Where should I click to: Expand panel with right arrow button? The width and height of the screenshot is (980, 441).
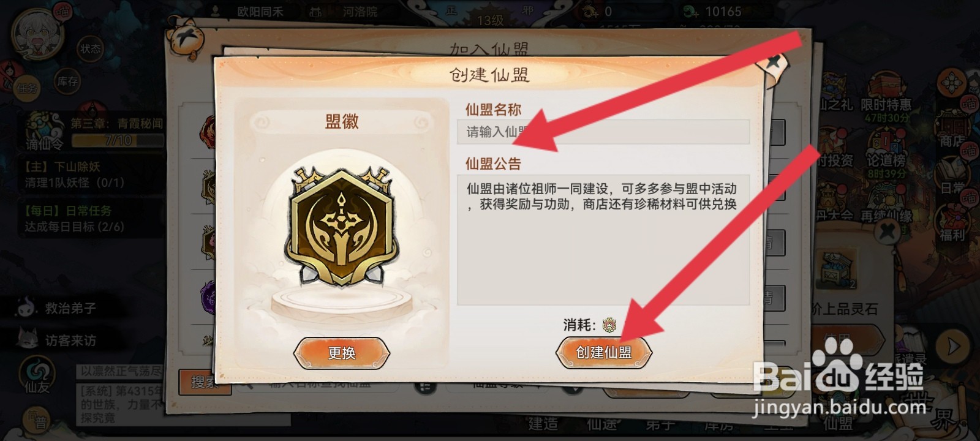954,346
